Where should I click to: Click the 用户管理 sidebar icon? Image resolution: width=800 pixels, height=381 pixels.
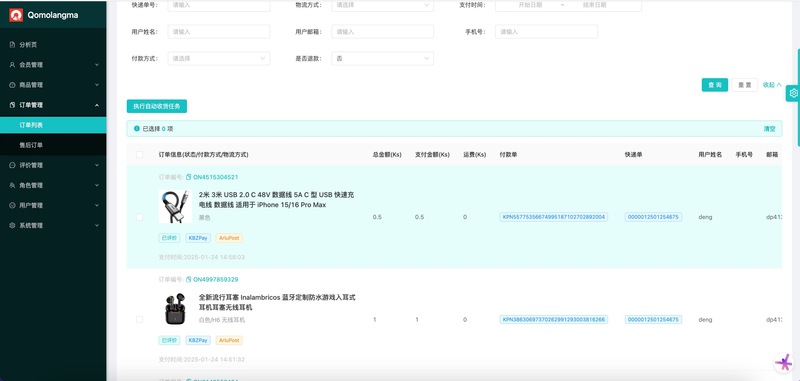pyautogui.click(x=12, y=206)
